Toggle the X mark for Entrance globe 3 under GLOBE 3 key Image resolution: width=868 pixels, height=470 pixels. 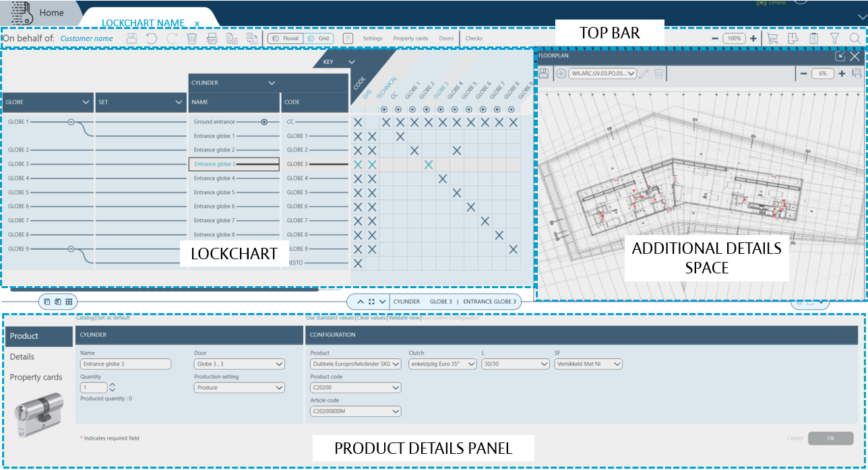tap(428, 164)
